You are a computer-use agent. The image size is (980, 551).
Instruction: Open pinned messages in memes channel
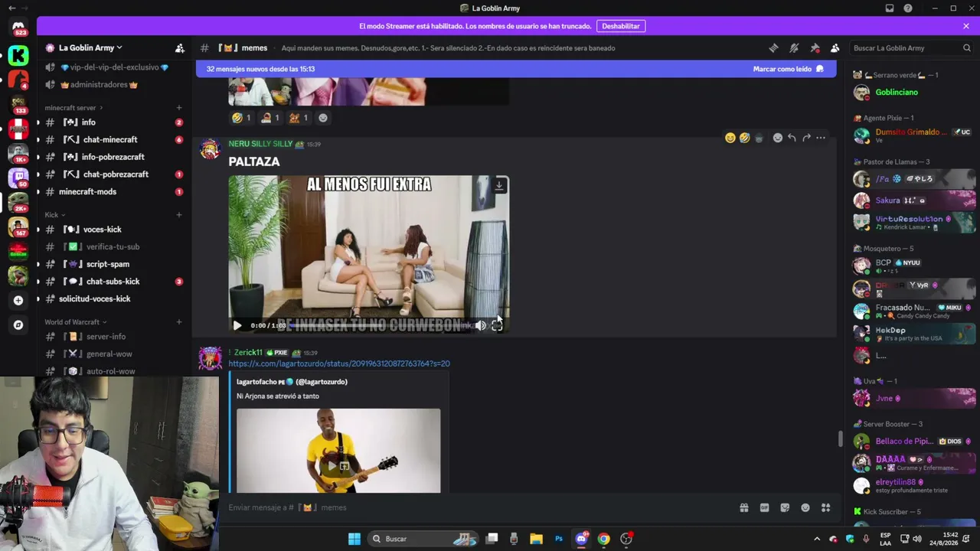[x=815, y=48]
